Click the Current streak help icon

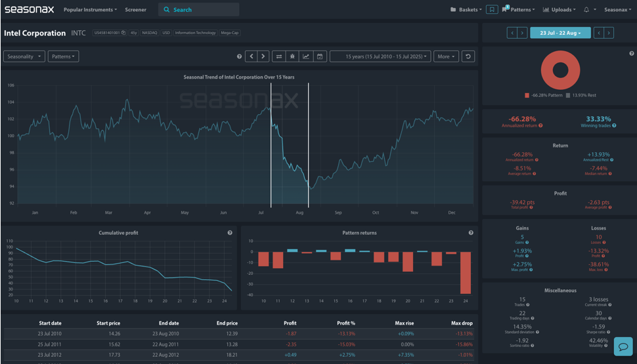coord(610,305)
